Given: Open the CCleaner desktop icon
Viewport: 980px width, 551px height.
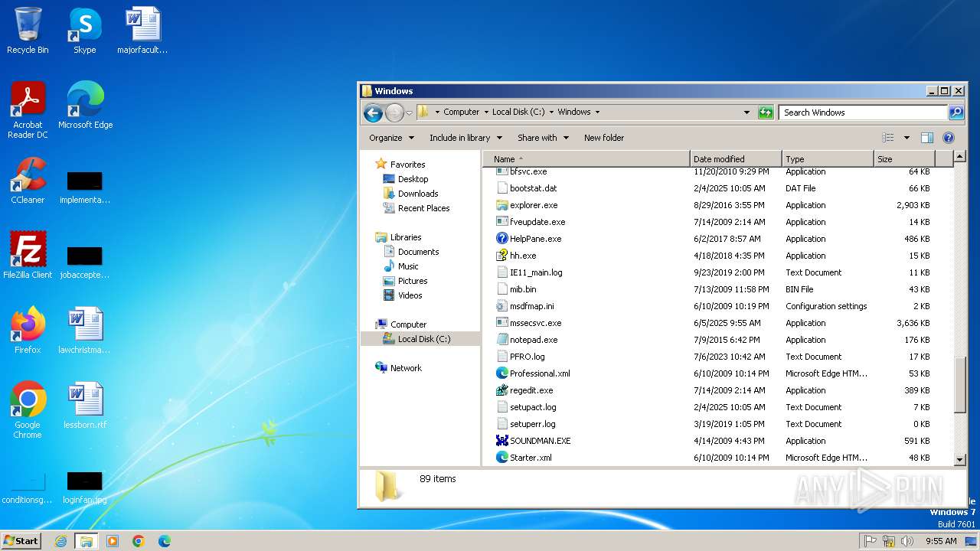Looking at the screenshot, I should 28,181.
